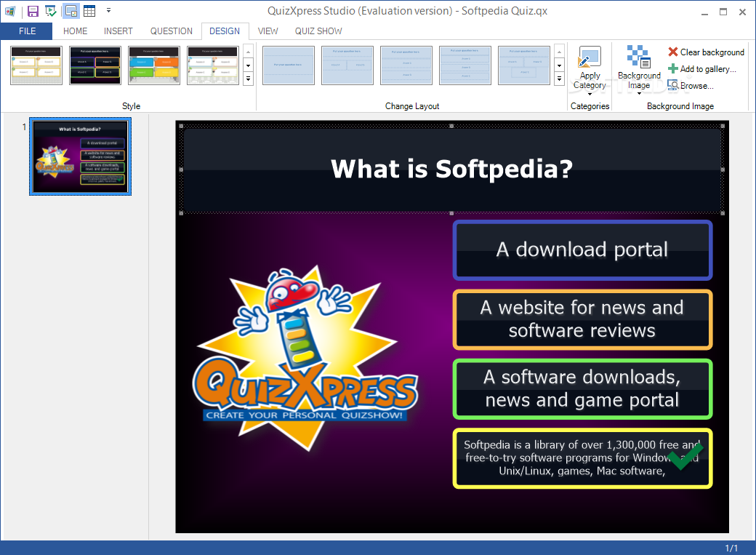
Task: Toggle the slide view icon in quick access toolbar
Action: tap(71, 11)
